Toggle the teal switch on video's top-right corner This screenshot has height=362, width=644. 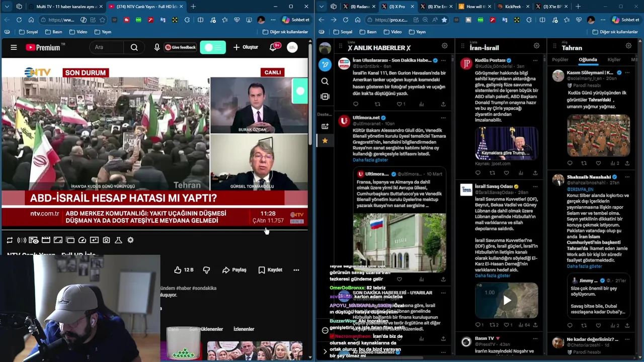[300, 91]
